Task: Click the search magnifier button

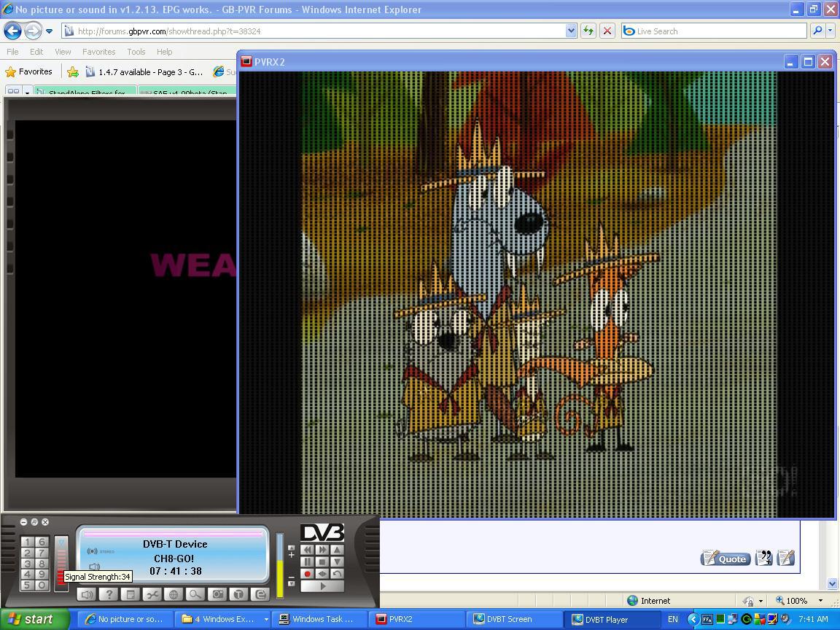Action: coord(817,31)
